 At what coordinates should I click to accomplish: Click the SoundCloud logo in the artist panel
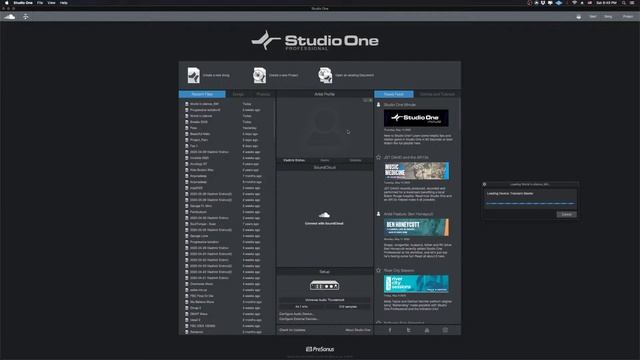click(324, 215)
